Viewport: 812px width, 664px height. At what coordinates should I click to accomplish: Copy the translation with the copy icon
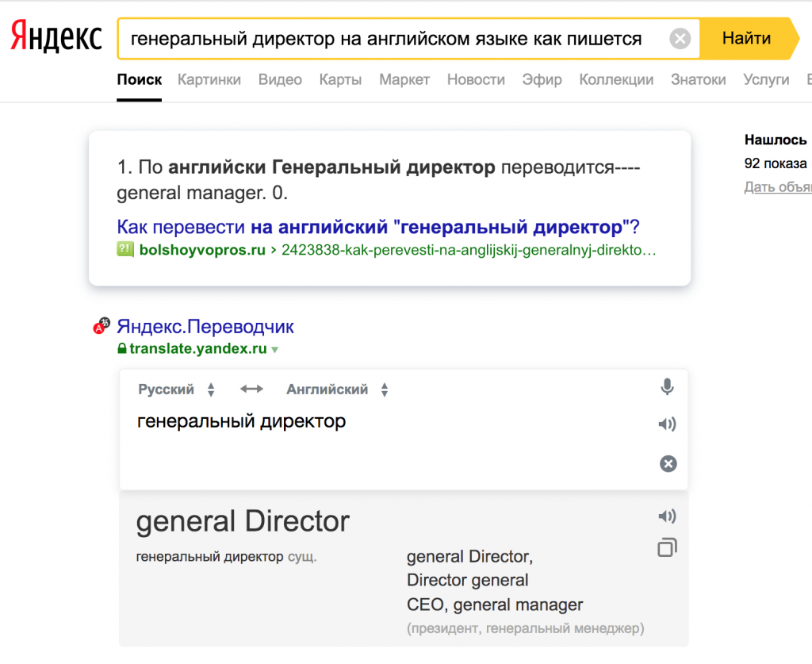pos(668,547)
